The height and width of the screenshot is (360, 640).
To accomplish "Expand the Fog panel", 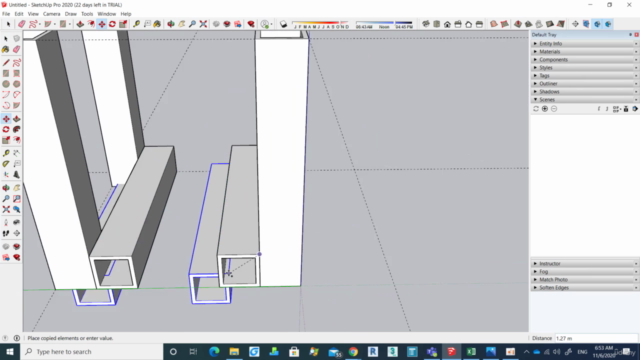I will point(585,271).
